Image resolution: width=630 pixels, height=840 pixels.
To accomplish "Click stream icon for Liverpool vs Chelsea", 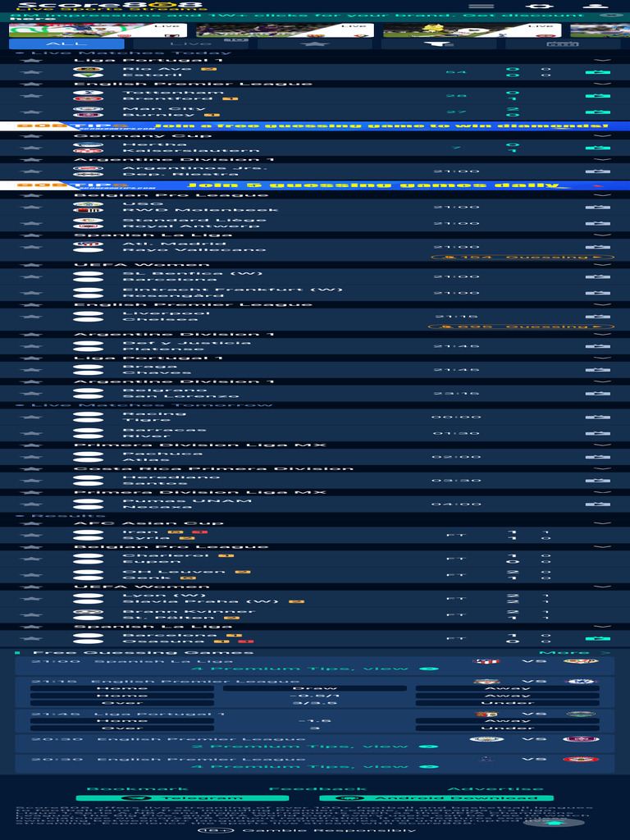I will pos(598,317).
